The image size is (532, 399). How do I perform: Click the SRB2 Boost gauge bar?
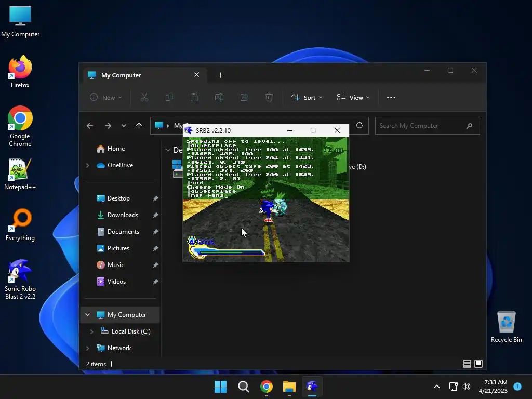(x=228, y=252)
